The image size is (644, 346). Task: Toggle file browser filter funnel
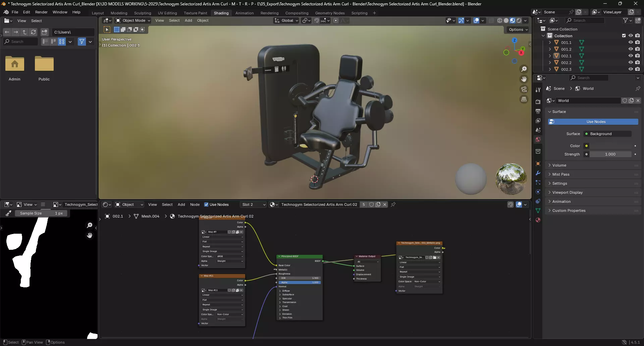(82, 42)
